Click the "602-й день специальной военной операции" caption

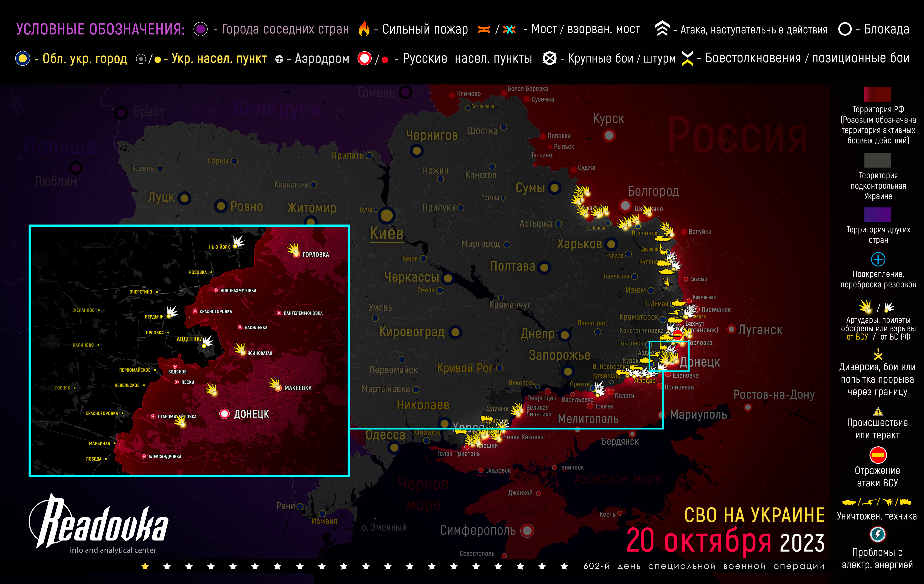tap(704, 566)
